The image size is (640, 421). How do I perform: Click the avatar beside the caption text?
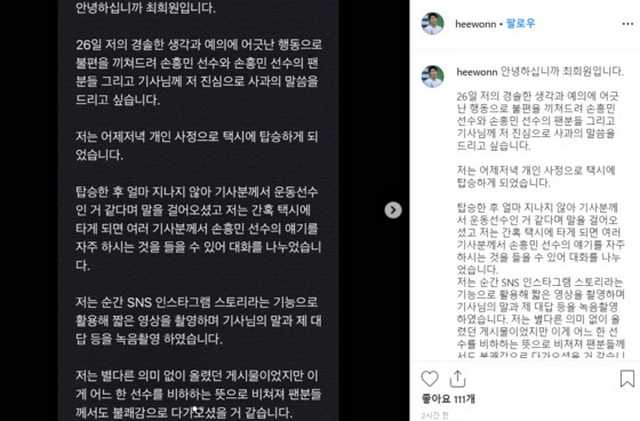click(433, 76)
